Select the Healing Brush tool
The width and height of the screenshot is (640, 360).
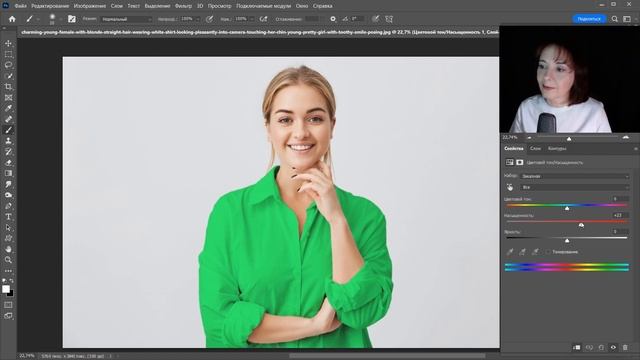click(8, 119)
